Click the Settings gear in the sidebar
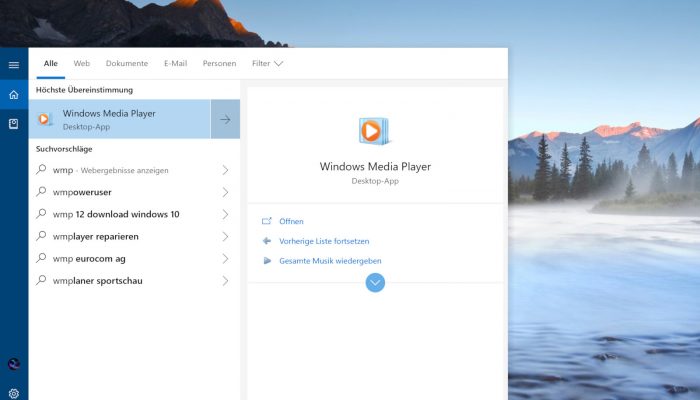 point(14,394)
